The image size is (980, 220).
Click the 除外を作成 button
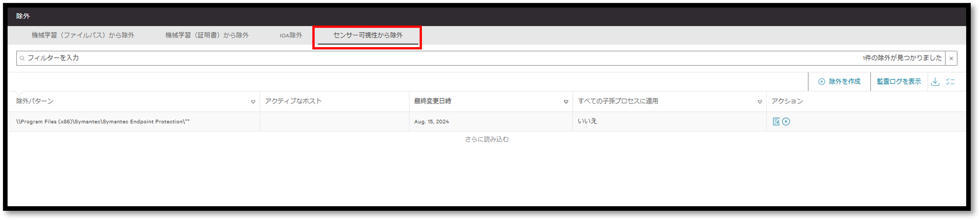(839, 82)
